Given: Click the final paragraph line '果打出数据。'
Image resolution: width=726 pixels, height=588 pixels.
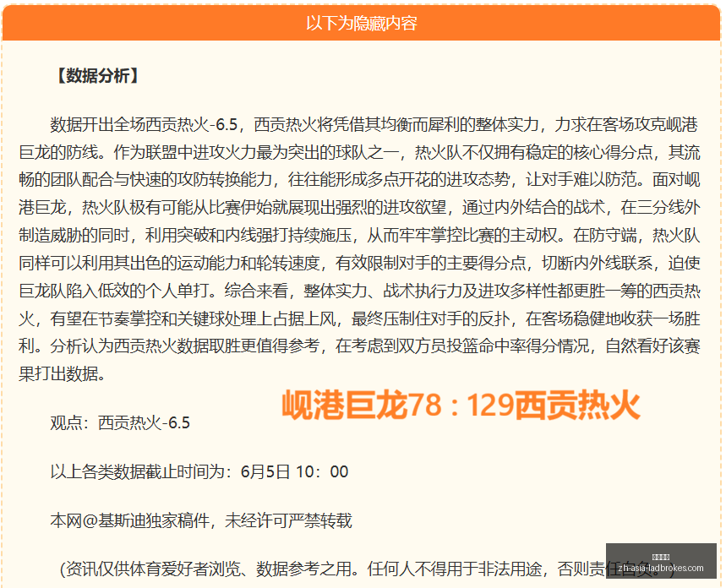Looking at the screenshot, I should (63, 373).
